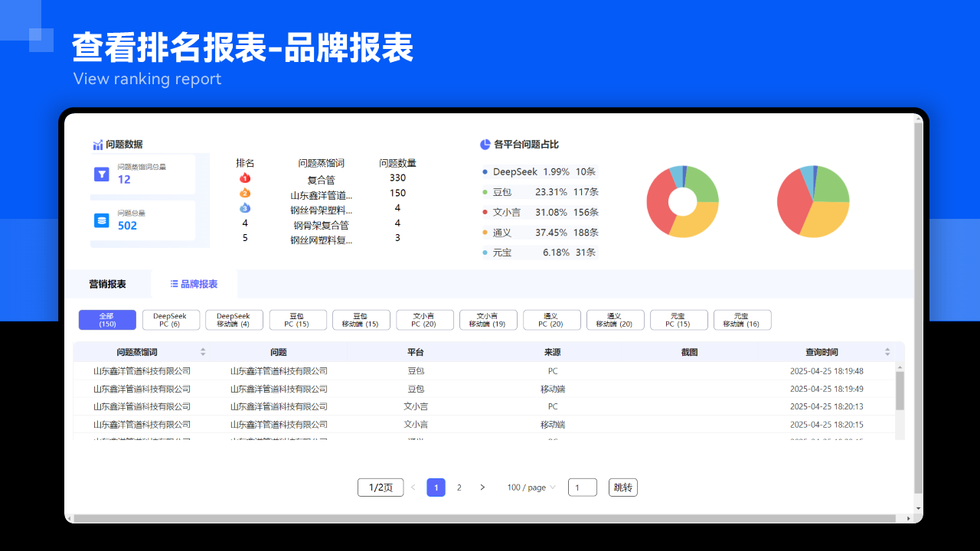Viewport: 980px width, 551px height.
Task: Go to page 2 in pagination
Action: click(x=459, y=487)
